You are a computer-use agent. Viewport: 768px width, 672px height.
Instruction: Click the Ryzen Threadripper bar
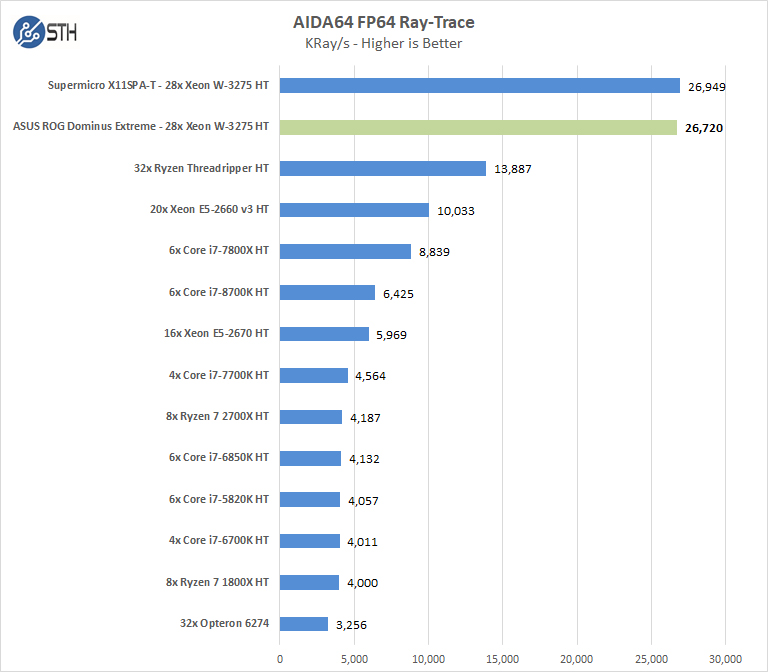[383, 168]
